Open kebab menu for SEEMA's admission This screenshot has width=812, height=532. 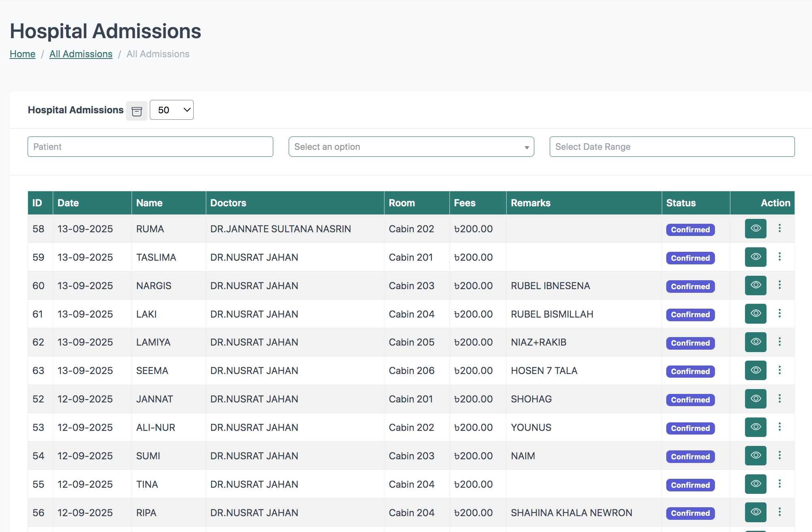(780, 370)
